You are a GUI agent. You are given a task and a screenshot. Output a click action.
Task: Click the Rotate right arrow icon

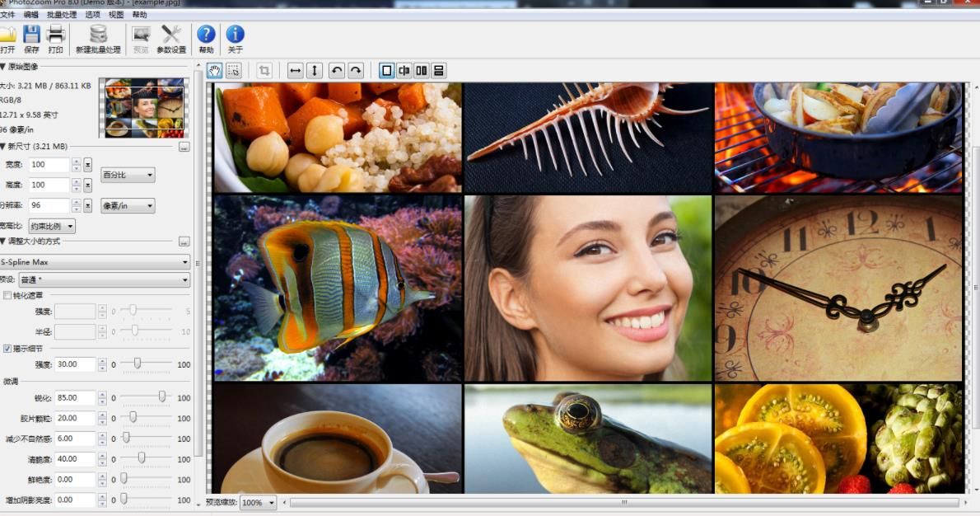click(353, 71)
